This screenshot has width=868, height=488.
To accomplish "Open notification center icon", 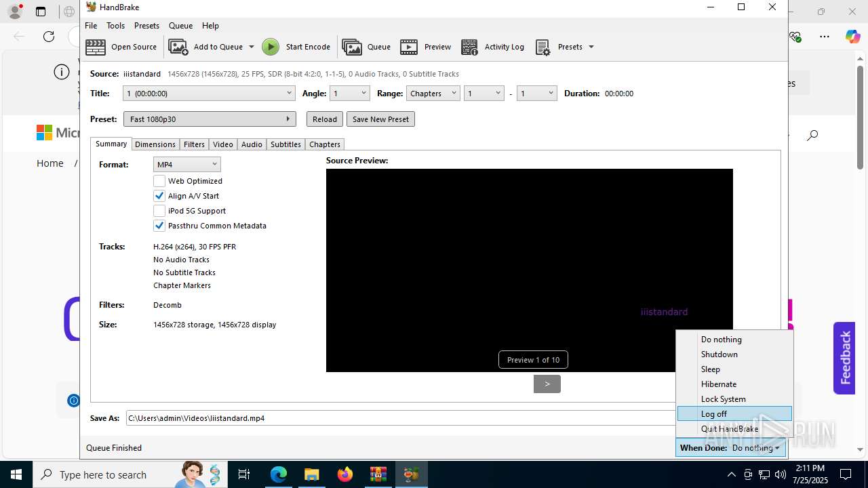I will pos(846,474).
